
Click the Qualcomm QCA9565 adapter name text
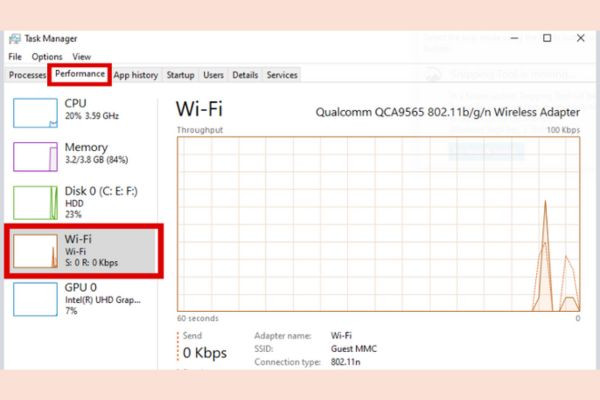[x=447, y=112]
